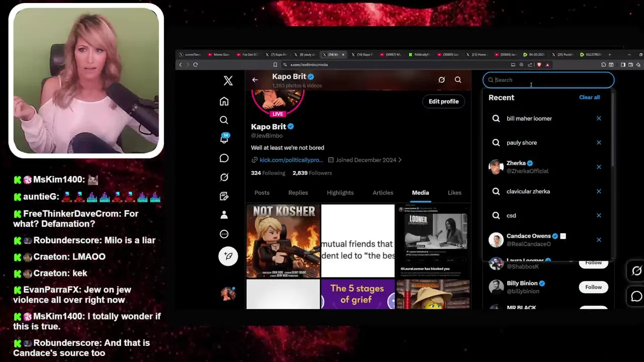
Task: Remove 'csd' from recent searches
Action: [599, 216]
